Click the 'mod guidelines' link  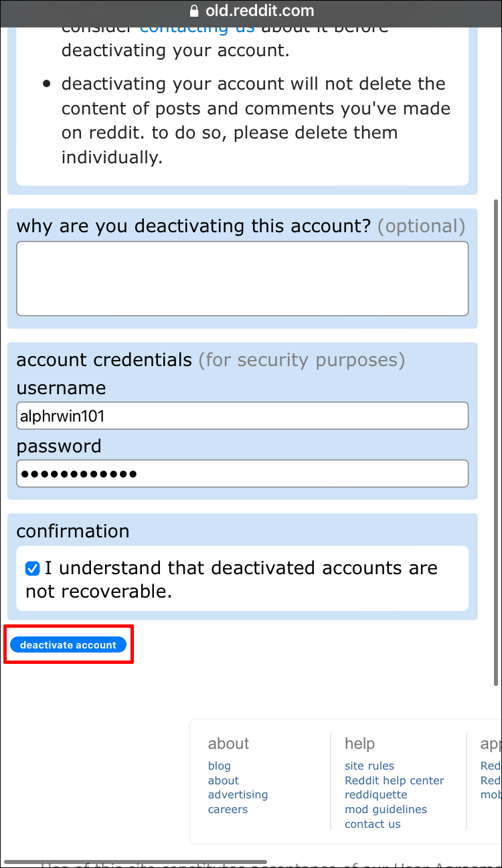[386, 809]
